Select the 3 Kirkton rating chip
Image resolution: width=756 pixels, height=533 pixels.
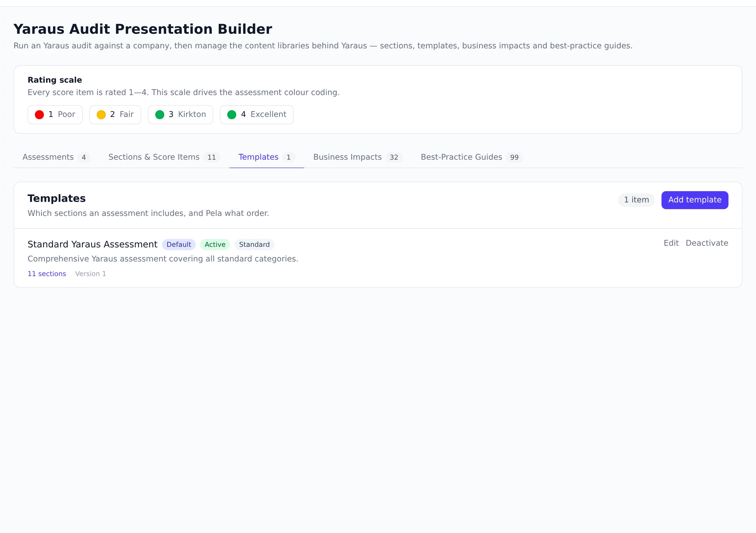tap(180, 115)
